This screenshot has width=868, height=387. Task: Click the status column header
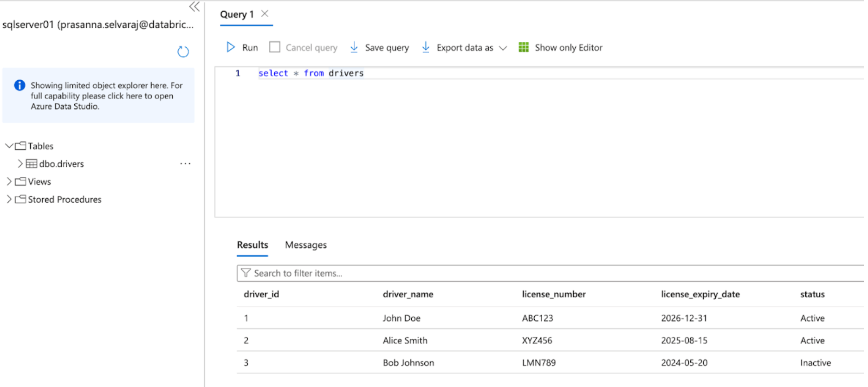coord(812,294)
